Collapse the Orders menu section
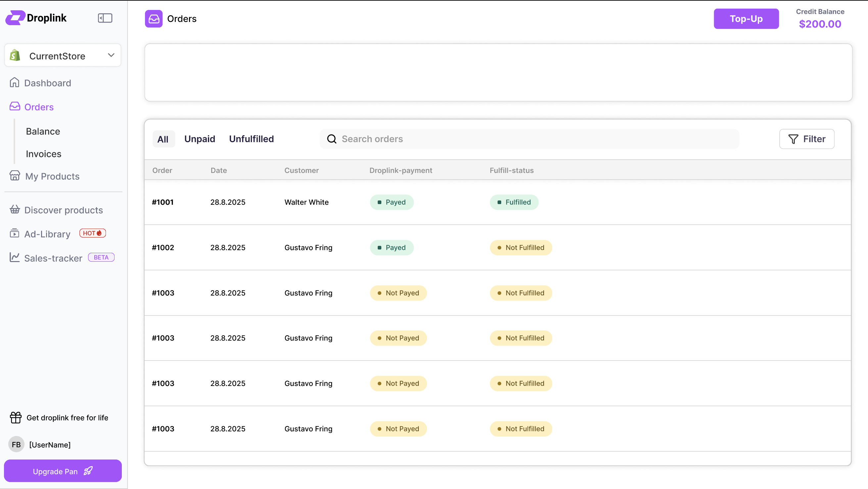Image resolution: width=868 pixels, height=489 pixels. pyautogui.click(x=39, y=107)
